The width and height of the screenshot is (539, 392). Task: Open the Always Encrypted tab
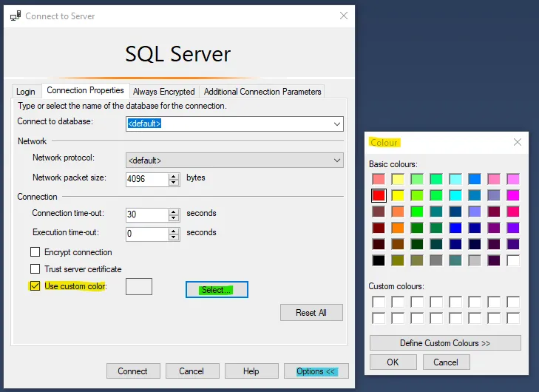(164, 92)
